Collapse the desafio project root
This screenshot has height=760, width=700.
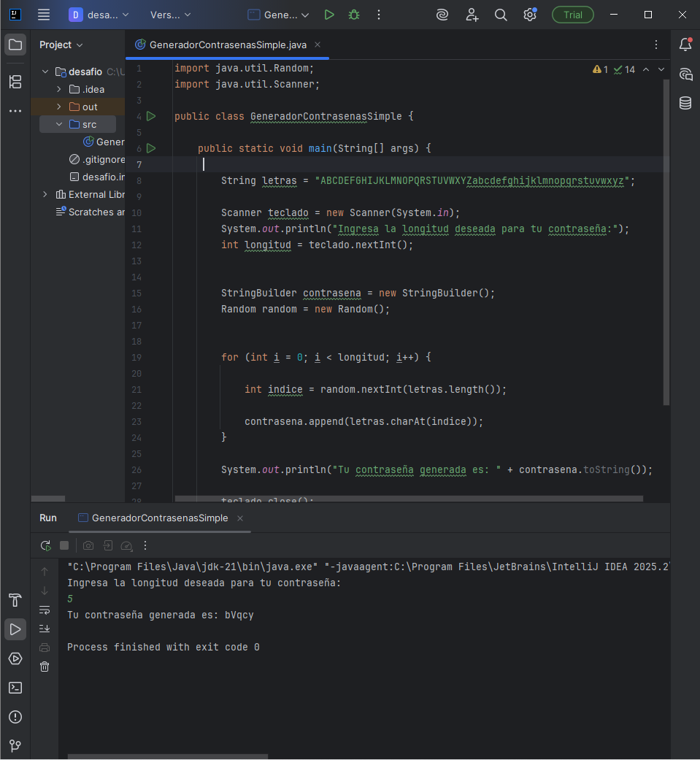tap(45, 72)
